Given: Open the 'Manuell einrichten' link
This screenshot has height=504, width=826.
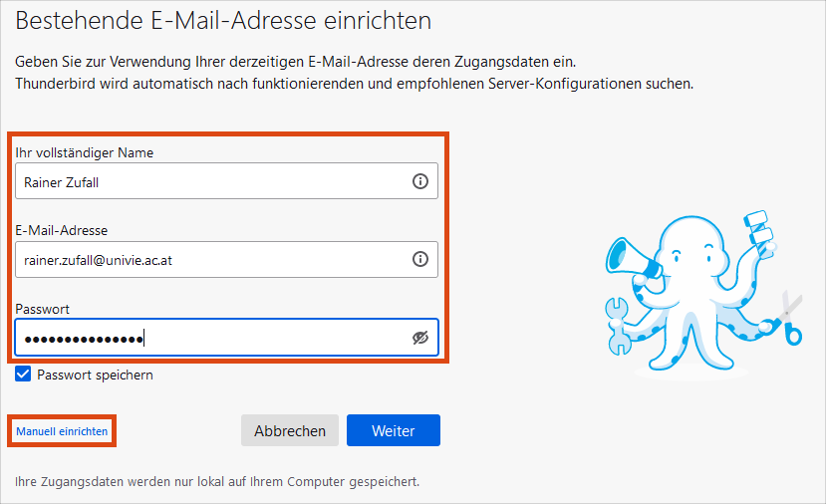Looking at the screenshot, I should tap(62, 431).
